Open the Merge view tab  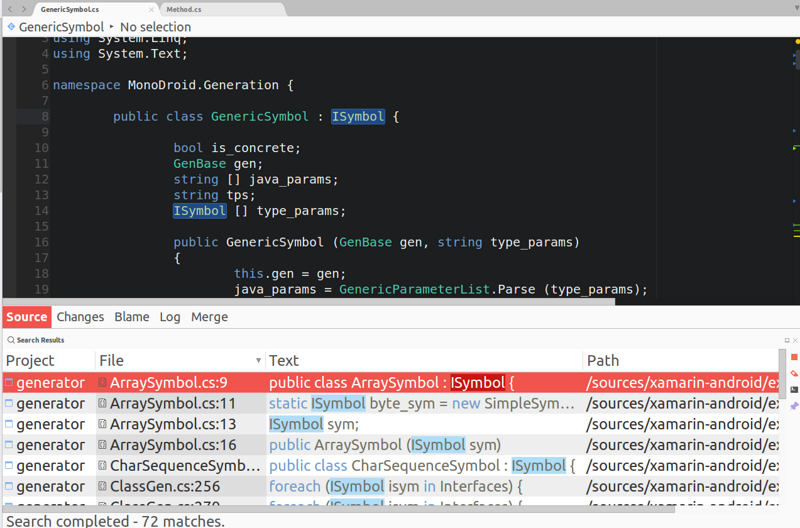coord(209,317)
